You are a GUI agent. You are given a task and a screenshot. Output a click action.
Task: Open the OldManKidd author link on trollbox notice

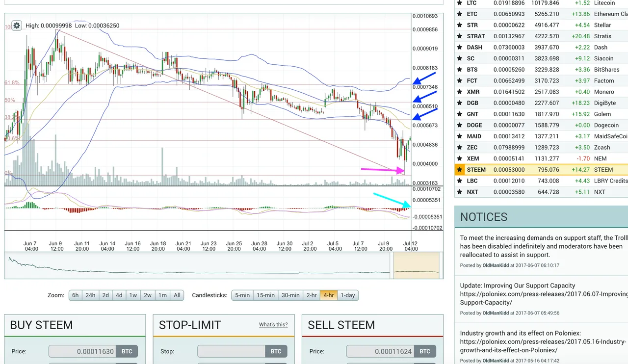(x=496, y=265)
